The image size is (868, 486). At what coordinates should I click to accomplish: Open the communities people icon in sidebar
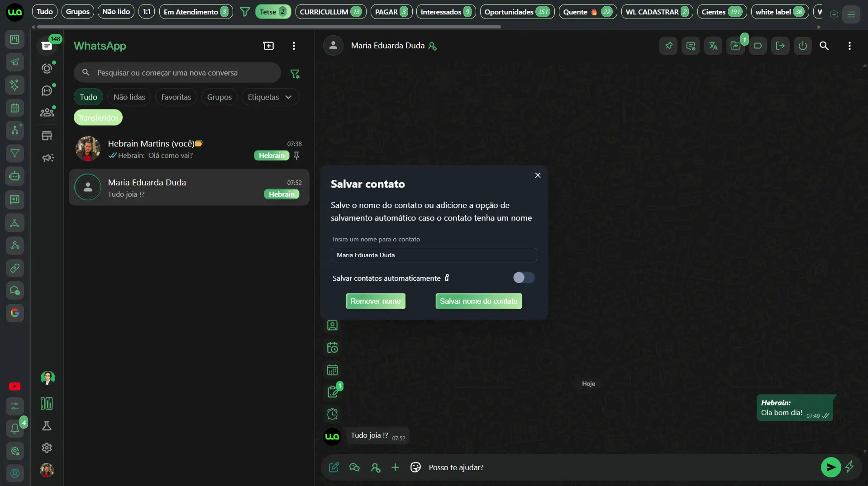pyautogui.click(x=47, y=113)
